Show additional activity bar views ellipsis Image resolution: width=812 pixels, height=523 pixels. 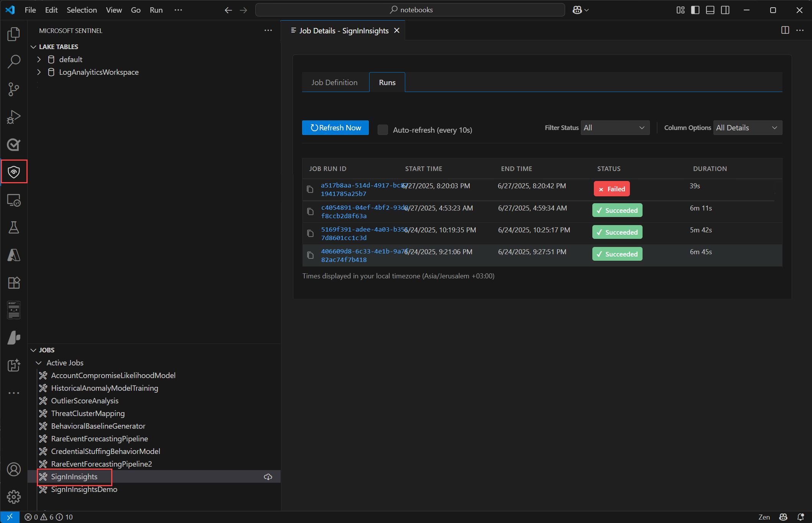click(14, 393)
